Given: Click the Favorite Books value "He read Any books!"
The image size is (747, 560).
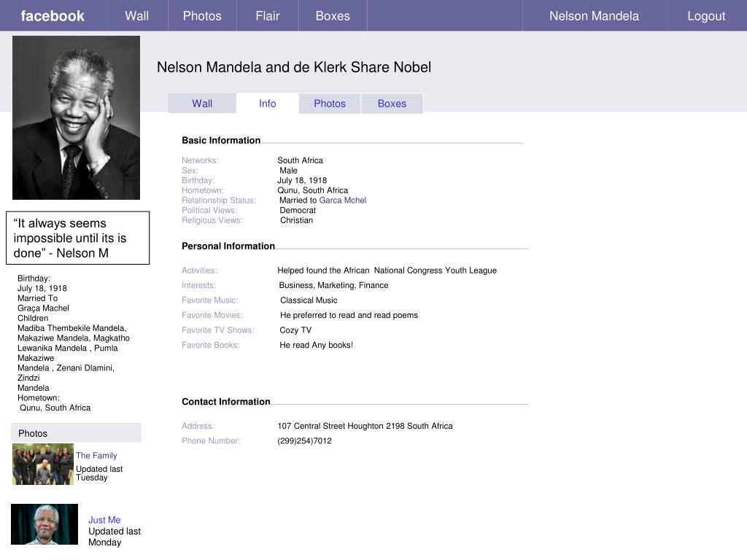Looking at the screenshot, I should [317, 345].
